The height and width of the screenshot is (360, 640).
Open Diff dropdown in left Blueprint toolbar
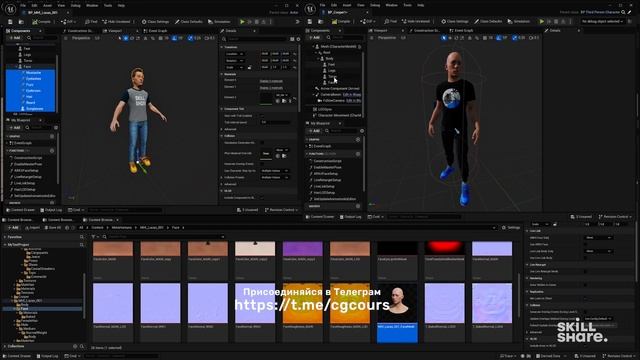pos(69,22)
